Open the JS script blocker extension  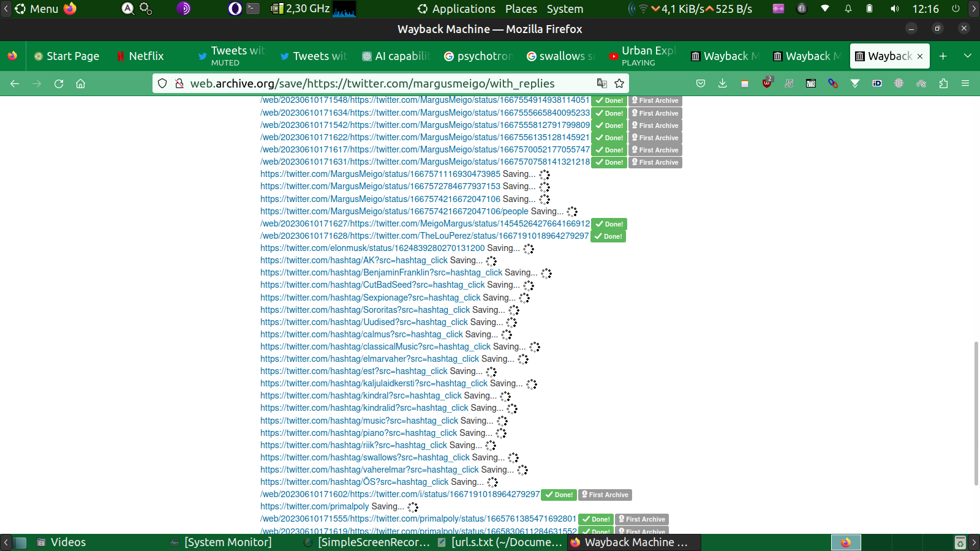(789, 83)
